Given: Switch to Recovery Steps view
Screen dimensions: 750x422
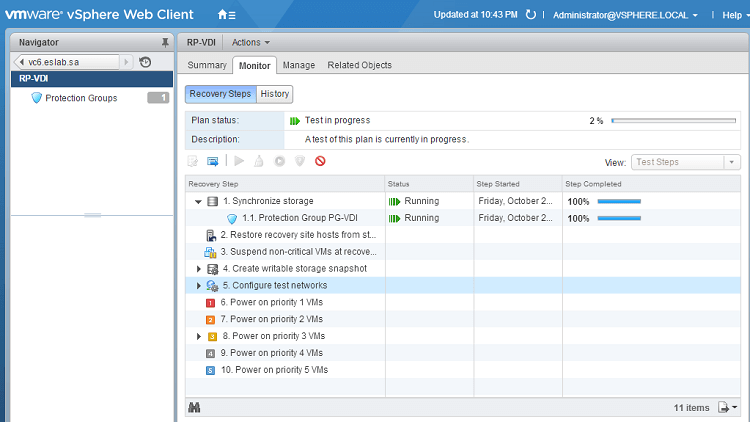Looking at the screenshot, I should 220,94.
